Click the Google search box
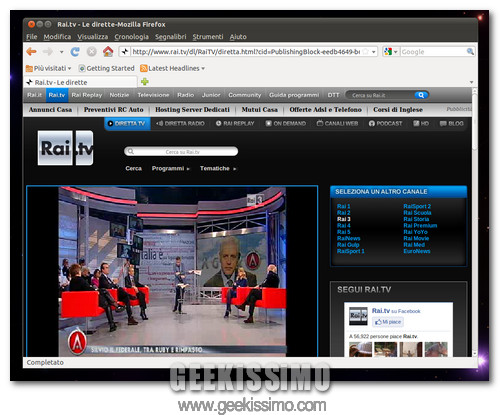The height and width of the screenshot is (415, 500). pos(433,52)
